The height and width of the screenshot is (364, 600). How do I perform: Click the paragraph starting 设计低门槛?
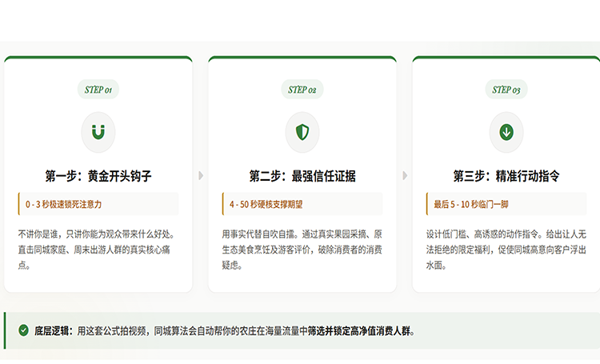[506, 250]
